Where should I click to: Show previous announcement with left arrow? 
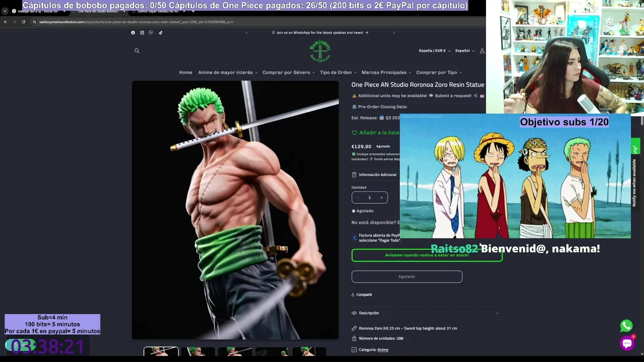click(x=247, y=33)
